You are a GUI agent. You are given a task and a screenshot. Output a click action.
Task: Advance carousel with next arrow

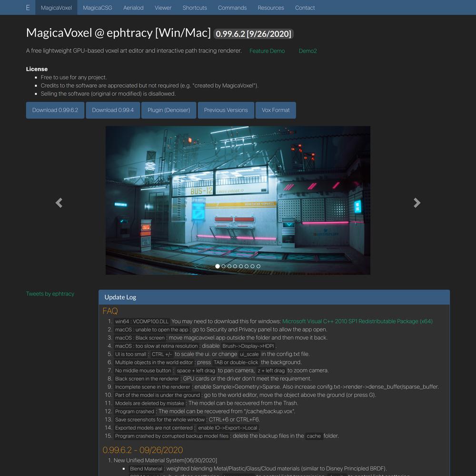[x=417, y=203]
